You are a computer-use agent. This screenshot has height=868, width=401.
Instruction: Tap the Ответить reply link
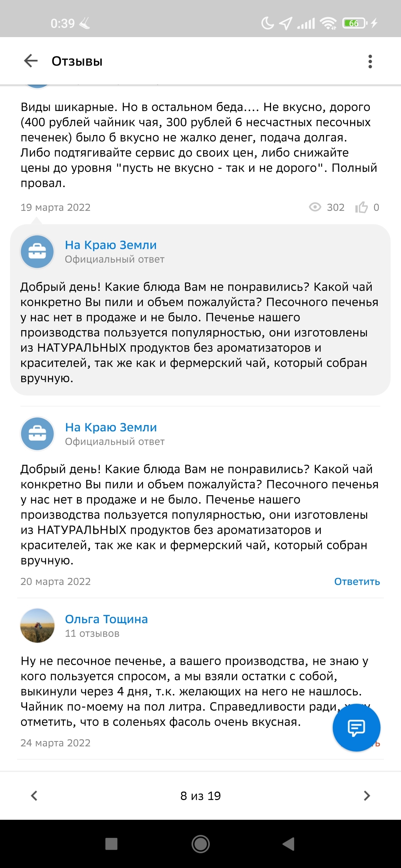(357, 582)
